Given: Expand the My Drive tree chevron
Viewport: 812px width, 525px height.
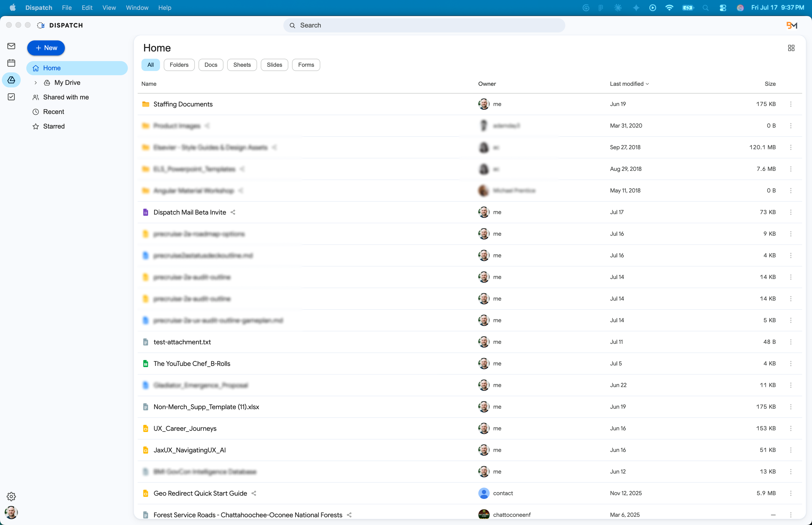Looking at the screenshot, I should click(35, 82).
